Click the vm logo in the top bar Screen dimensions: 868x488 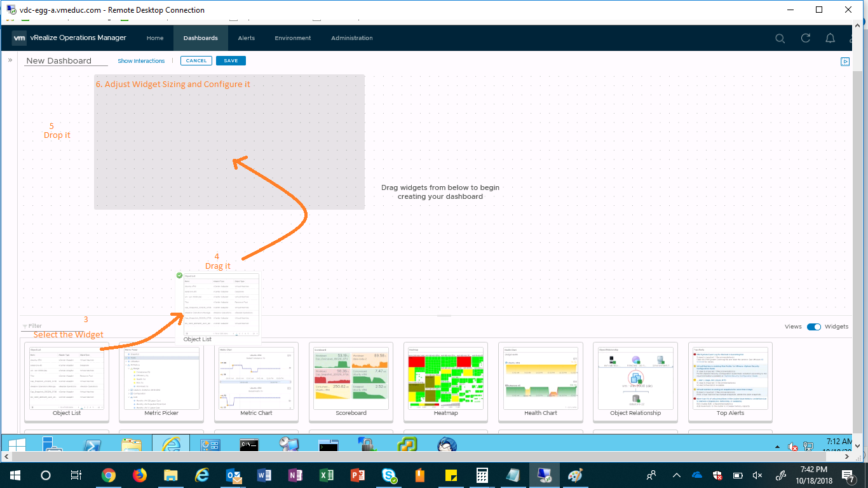[x=19, y=38]
